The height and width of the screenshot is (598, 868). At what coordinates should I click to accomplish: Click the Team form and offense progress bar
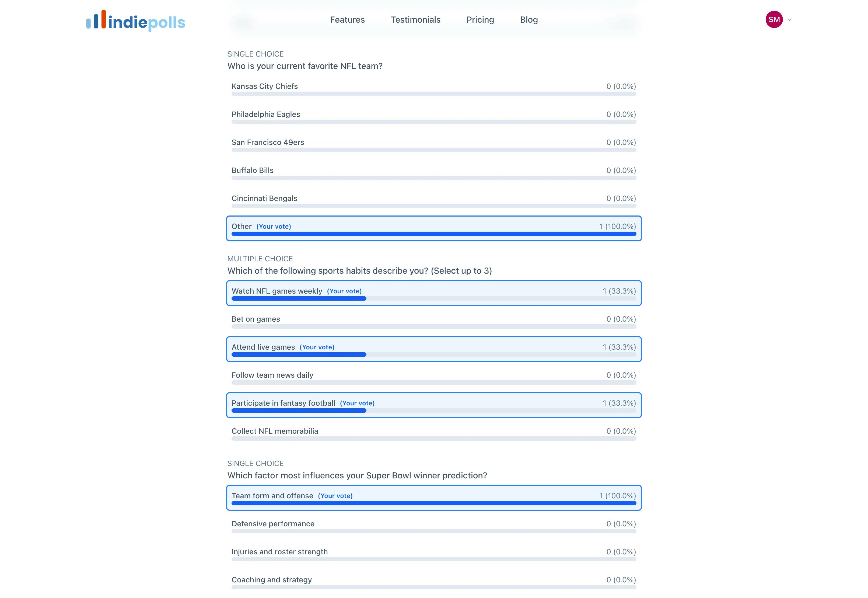tap(434, 503)
